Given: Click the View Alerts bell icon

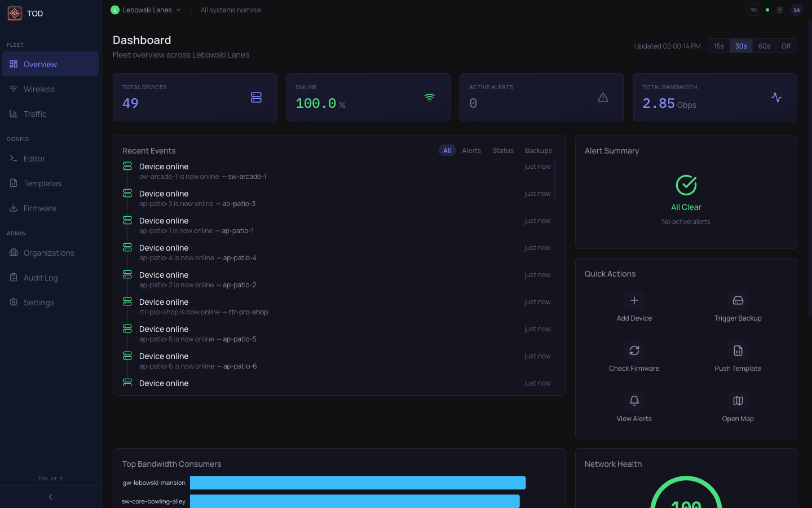Looking at the screenshot, I should pyautogui.click(x=634, y=400).
